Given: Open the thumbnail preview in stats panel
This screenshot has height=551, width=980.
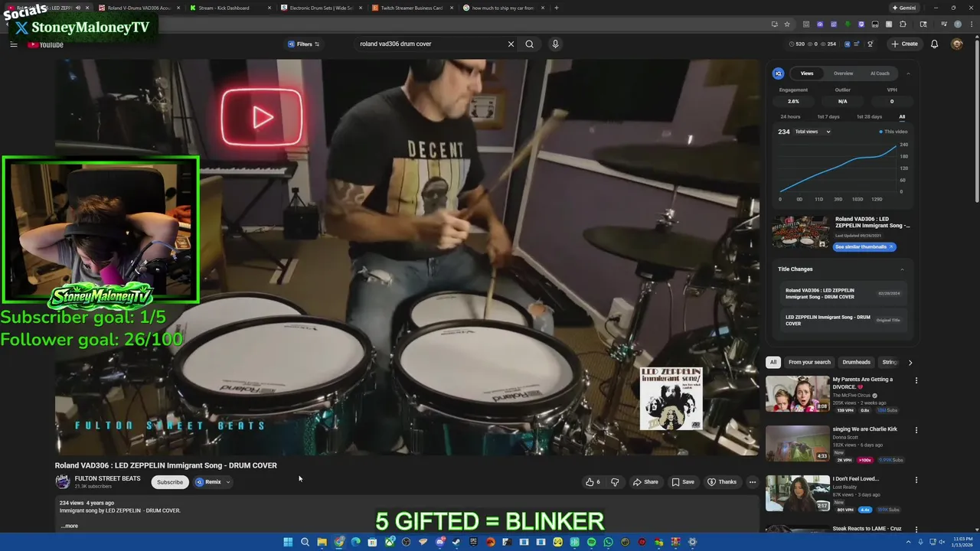Looking at the screenshot, I should 800,232.
